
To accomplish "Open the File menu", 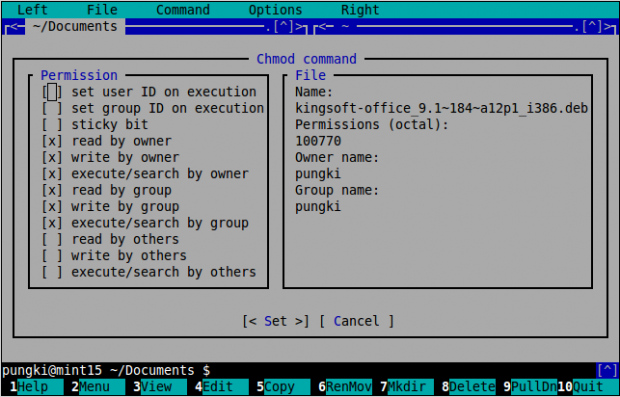I will pyautogui.click(x=102, y=10).
